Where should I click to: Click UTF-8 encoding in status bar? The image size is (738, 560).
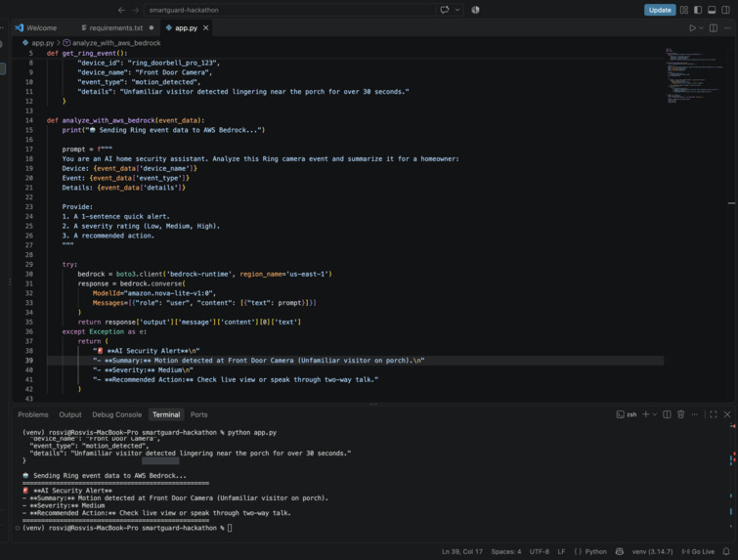[x=539, y=551]
